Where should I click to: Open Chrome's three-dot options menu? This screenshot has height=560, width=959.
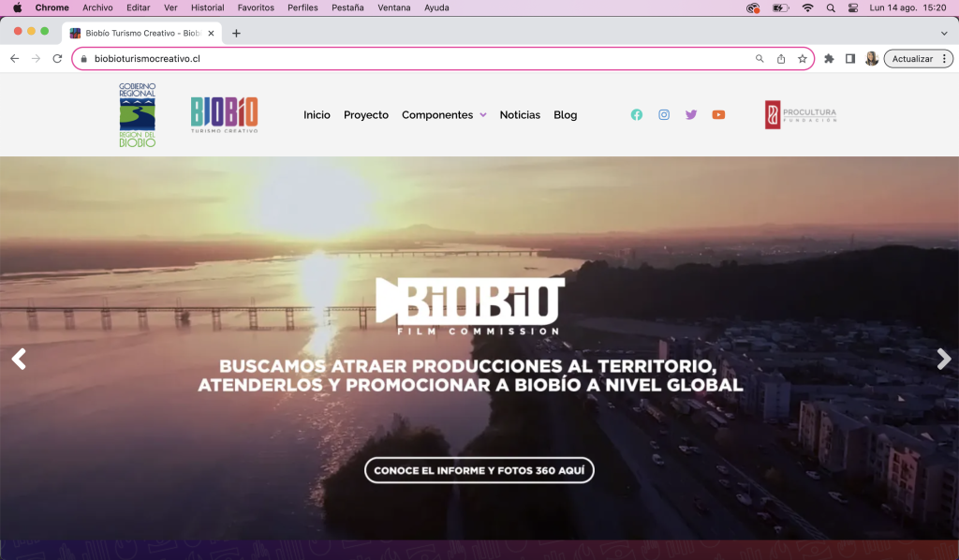(x=944, y=59)
